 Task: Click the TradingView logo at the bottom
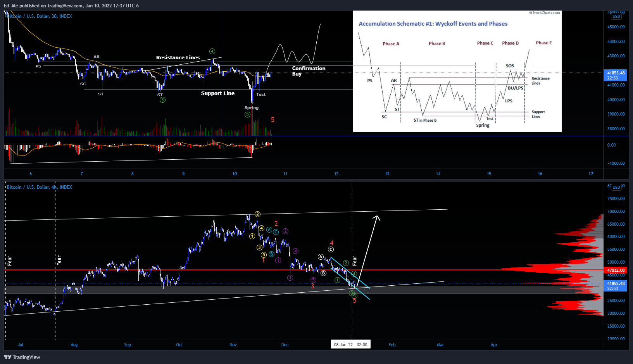tap(22, 357)
